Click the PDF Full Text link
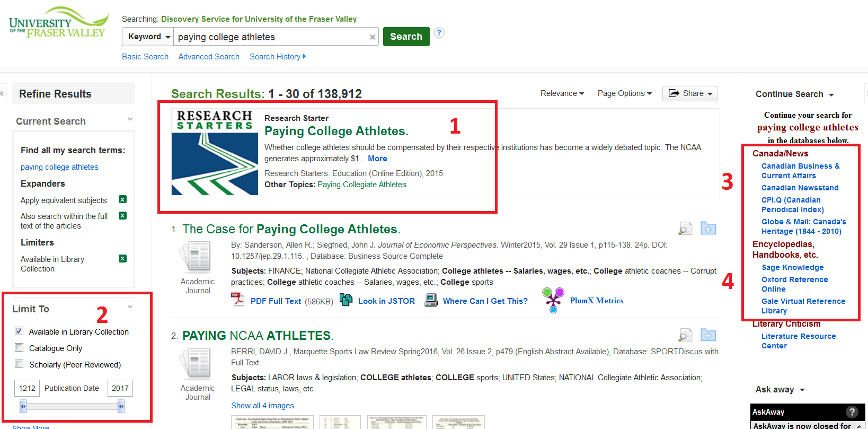This screenshot has height=429, width=868. 276,301
